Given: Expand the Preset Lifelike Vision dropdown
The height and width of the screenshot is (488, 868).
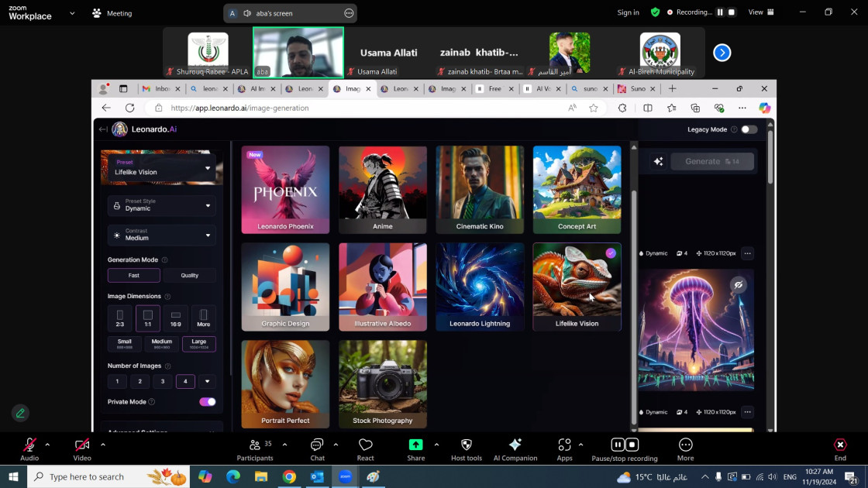Looking at the screenshot, I should [161, 168].
